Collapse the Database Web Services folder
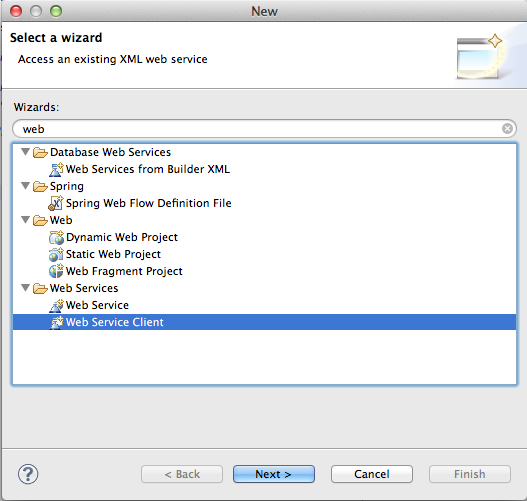The height and width of the screenshot is (501, 527). coord(26,152)
